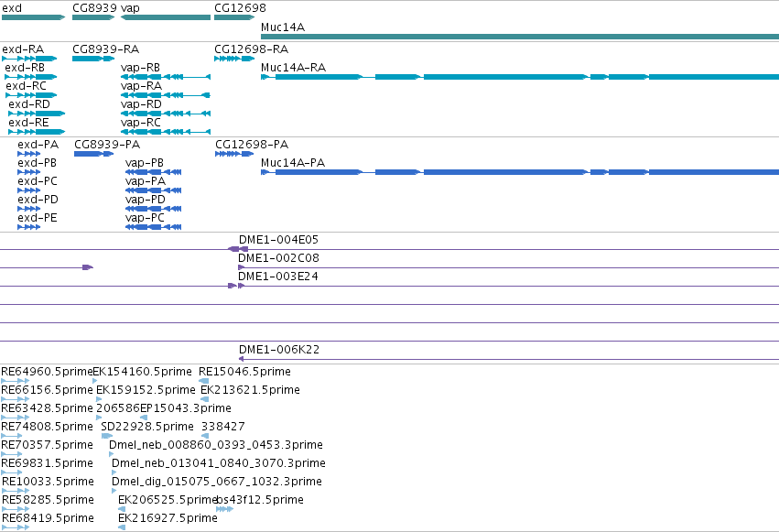This screenshot has width=779, height=532.
Task: Click the DME1-002C08 label
Action: (x=278, y=258)
